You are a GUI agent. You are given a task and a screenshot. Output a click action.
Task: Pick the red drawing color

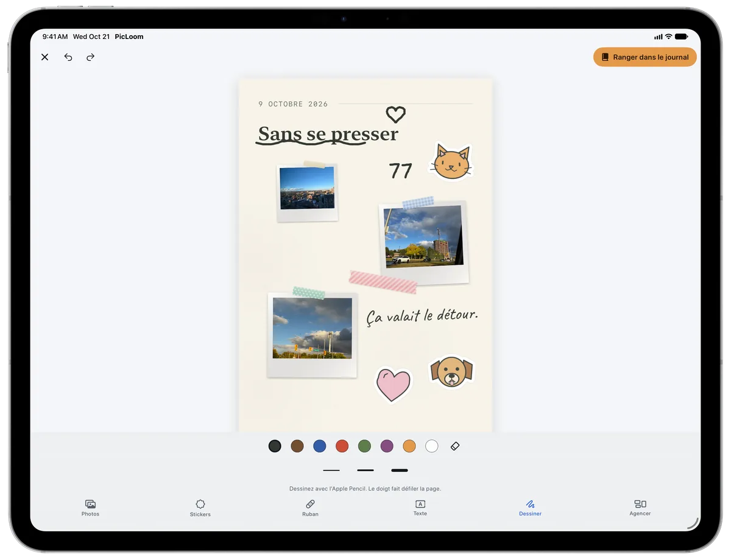pos(342,446)
